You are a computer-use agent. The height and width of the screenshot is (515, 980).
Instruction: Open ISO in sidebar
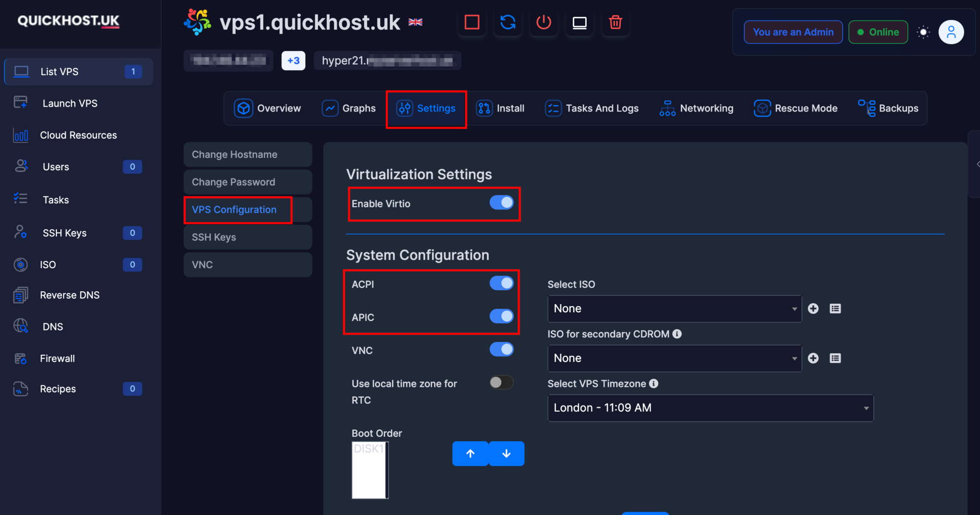(x=78, y=264)
